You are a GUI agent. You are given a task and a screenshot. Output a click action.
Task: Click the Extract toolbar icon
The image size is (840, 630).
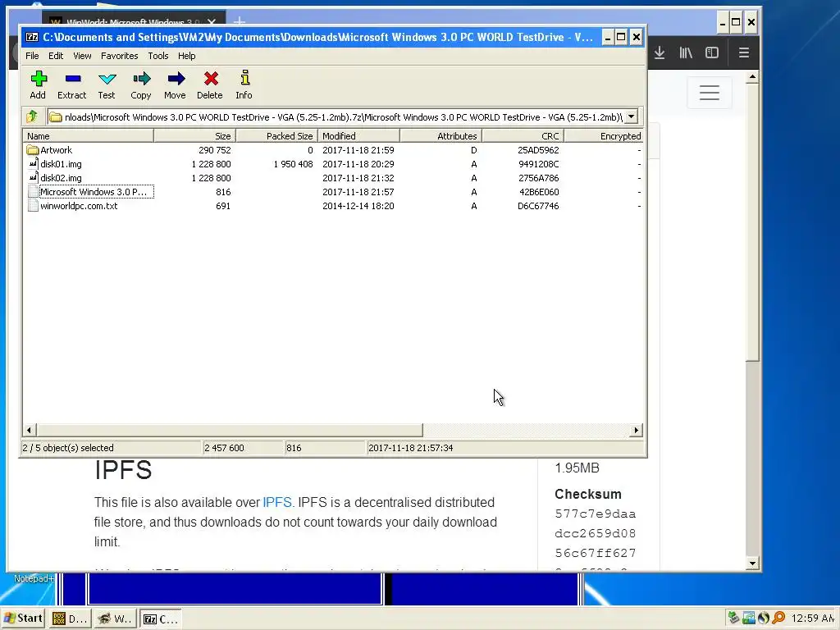pos(72,84)
